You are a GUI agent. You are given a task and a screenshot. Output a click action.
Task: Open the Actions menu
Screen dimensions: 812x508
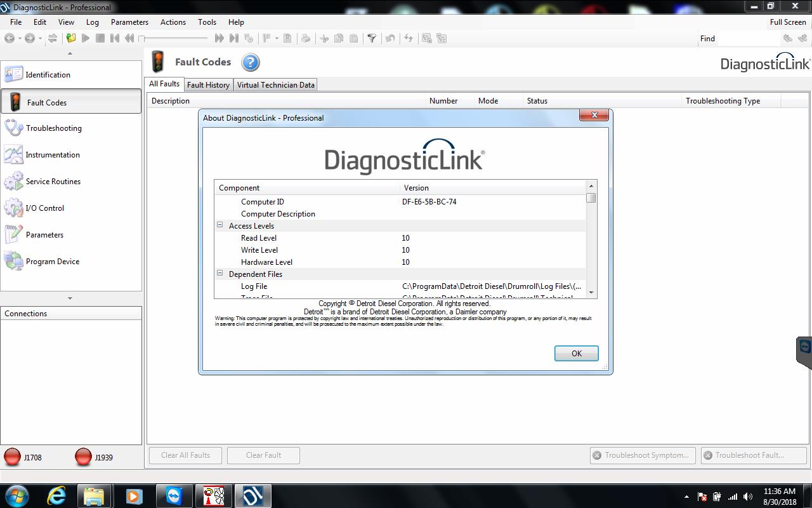(x=173, y=22)
